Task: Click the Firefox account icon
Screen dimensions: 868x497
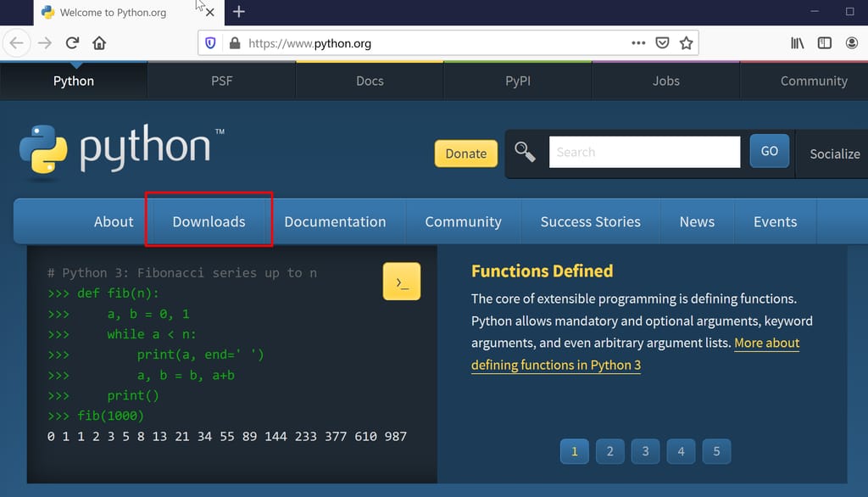Action: 852,42
